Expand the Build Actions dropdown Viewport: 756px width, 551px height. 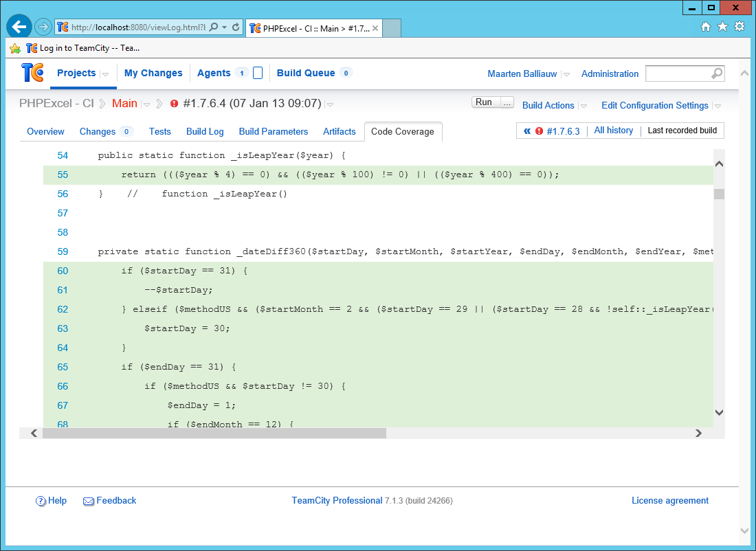coord(583,106)
